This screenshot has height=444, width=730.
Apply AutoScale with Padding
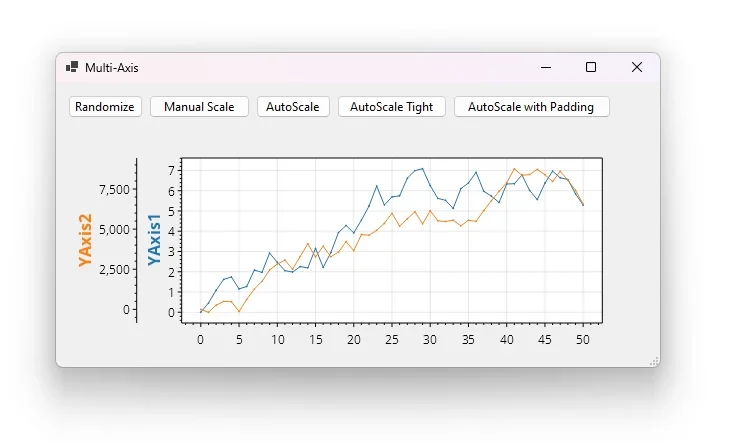coord(531,107)
